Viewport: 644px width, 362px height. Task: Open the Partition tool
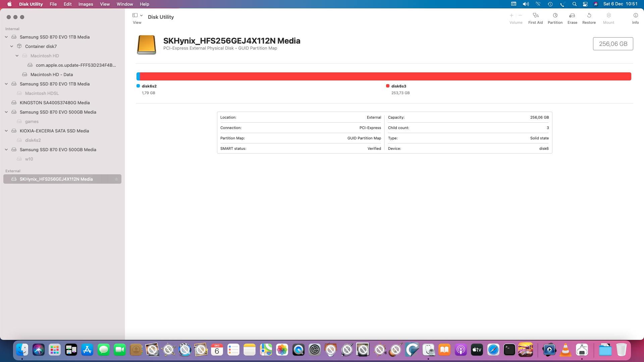click(555, 15)
